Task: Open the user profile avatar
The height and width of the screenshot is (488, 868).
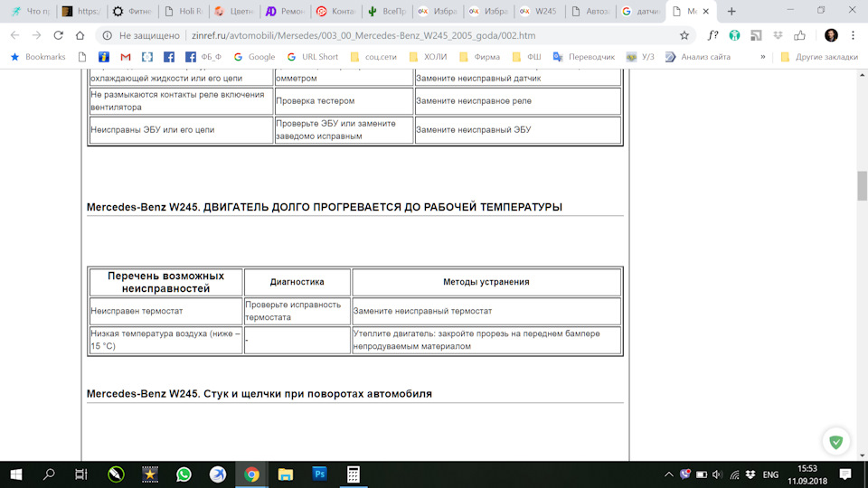Action: 831,35
